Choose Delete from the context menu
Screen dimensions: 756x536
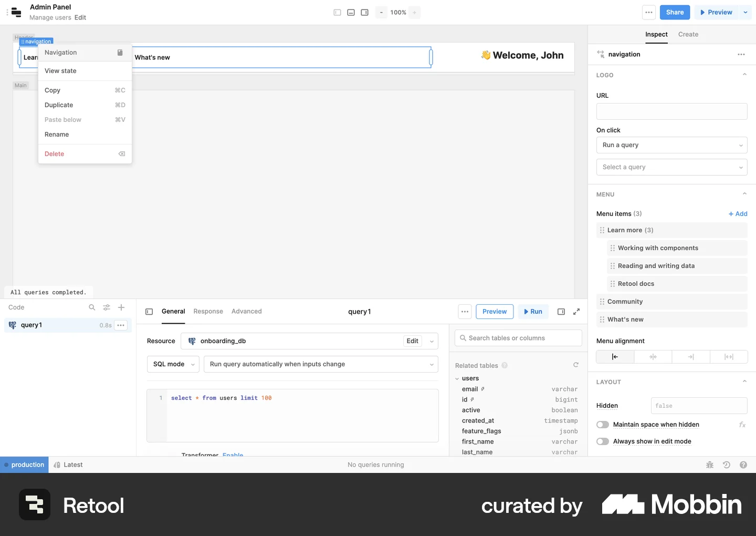(85, 154)
